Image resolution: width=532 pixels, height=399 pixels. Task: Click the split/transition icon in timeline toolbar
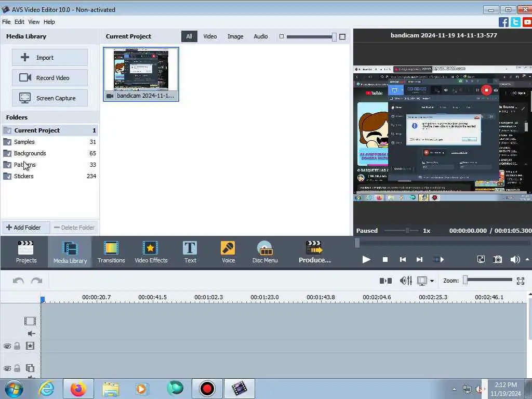click(385, 281)
